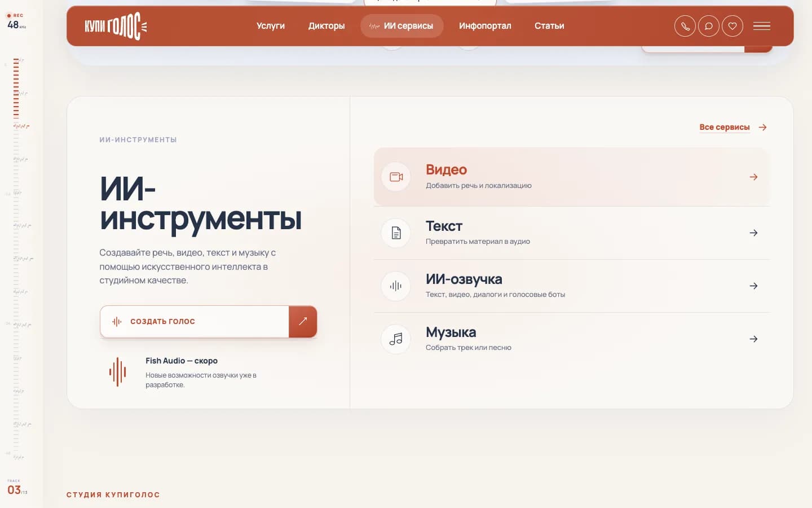Viewport: 812px width, 508px height.
Task: Click the video camera icon
Action: [x=396, y=177]
